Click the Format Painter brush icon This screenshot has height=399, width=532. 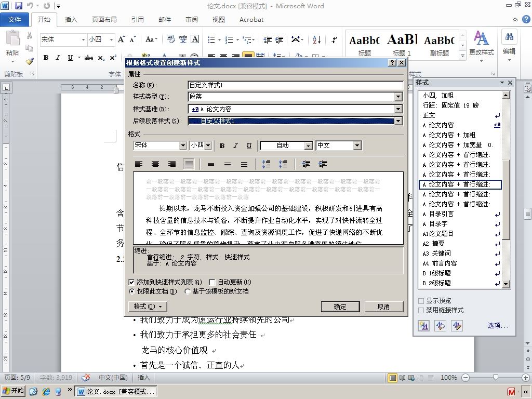[30, 61]
